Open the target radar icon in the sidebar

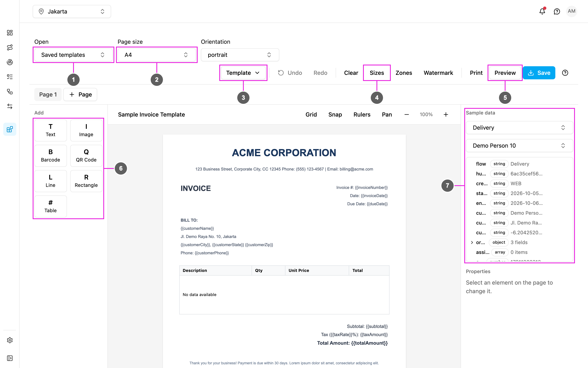point(10,62)
